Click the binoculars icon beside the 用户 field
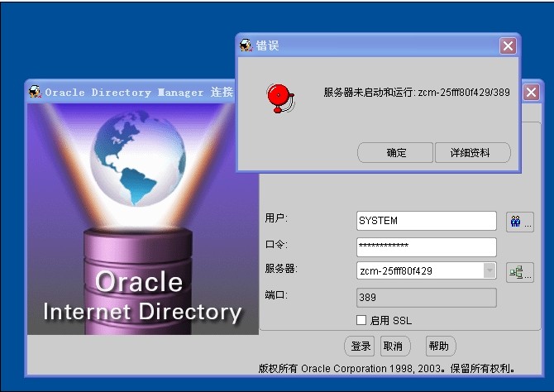 519,222
